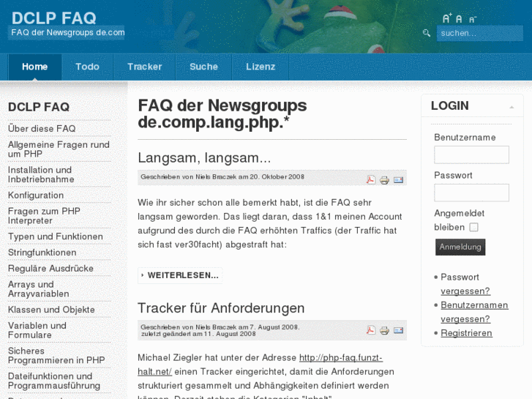Viewport: 532px width, 399px height.
Task: Print the Langsam, langsam article
Action: click(384, 180)
